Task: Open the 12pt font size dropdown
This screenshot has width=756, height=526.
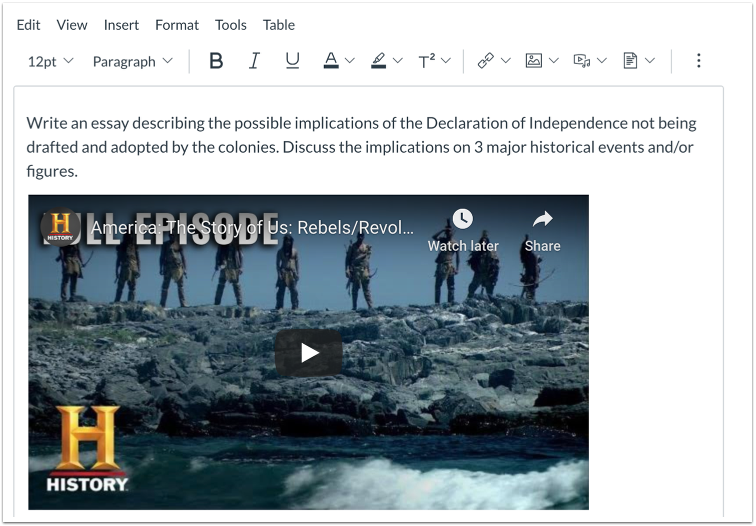Action: tap(50, 61)
